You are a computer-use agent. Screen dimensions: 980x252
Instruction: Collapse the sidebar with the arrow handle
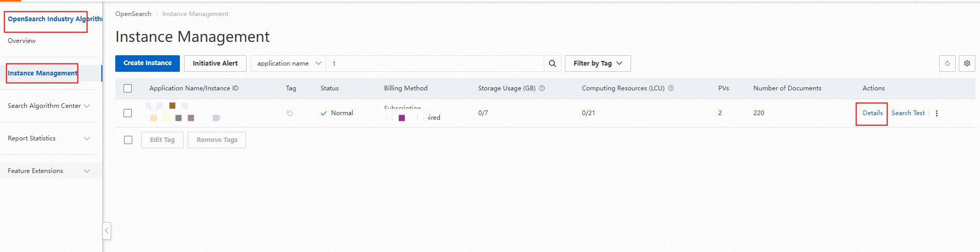(107, 230)
